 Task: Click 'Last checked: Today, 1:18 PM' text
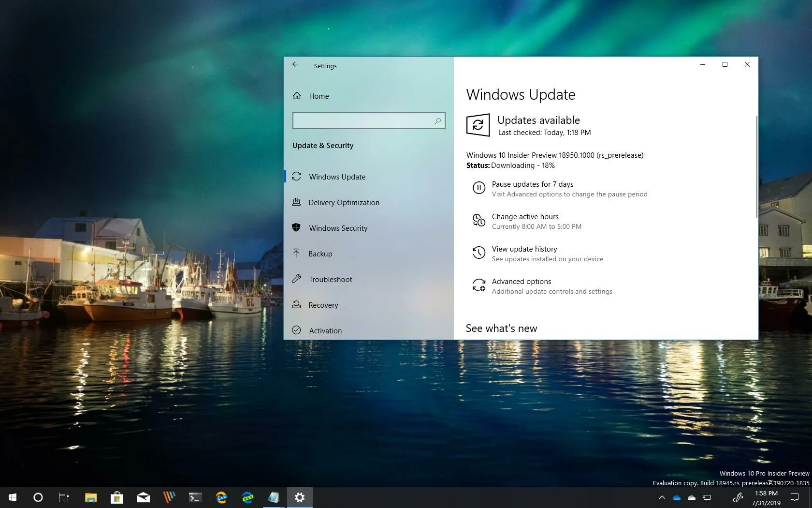(x=544, y=133)
